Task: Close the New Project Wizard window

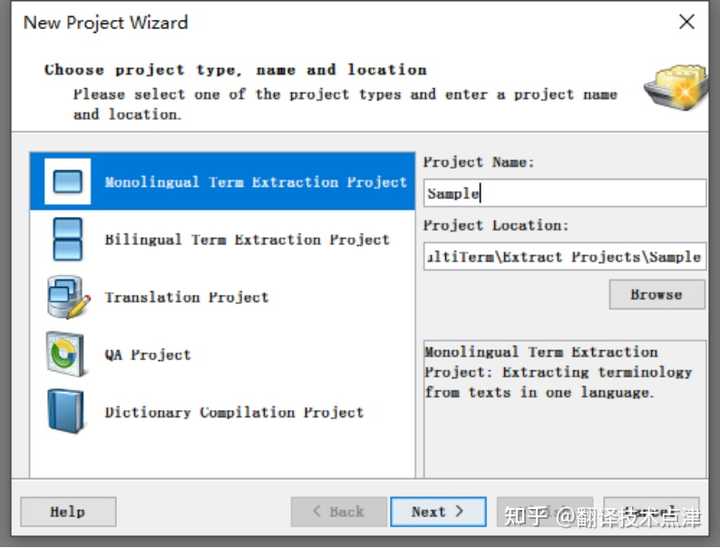Action: (x=686, y=22)
